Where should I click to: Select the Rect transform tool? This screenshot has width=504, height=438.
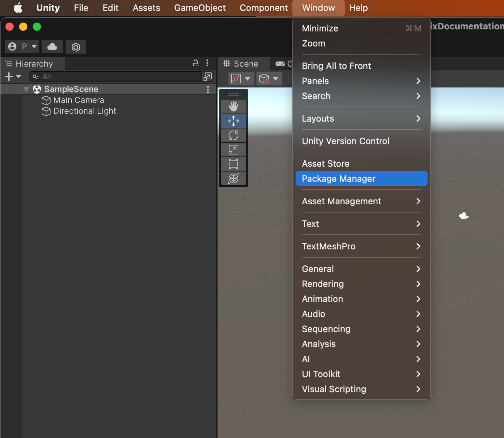234,164
